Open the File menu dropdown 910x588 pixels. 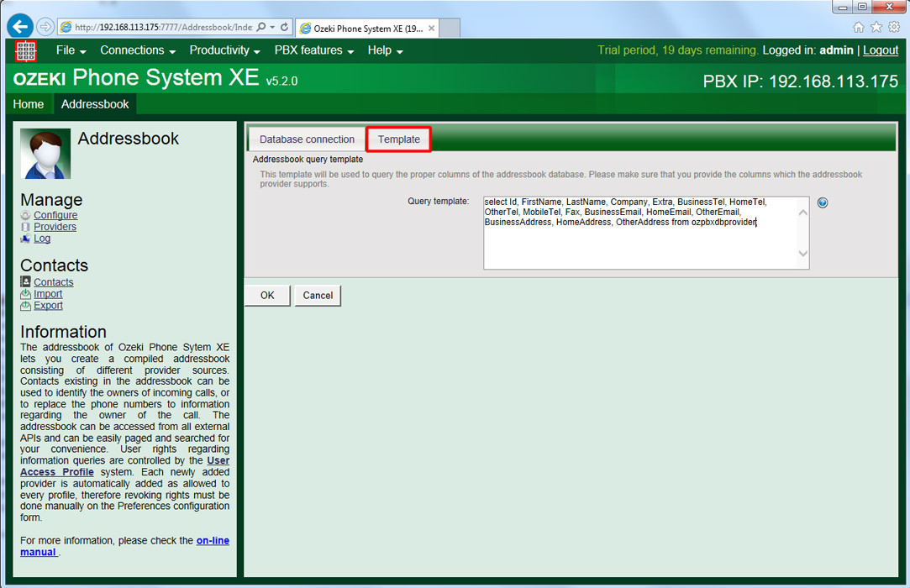[x=71, y=50]
